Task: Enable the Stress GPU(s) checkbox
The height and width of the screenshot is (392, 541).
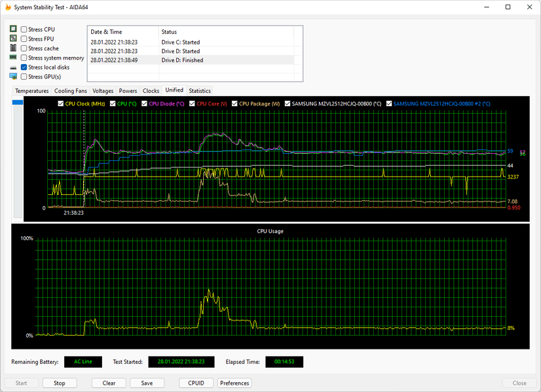Action: (x=24, y=77)
